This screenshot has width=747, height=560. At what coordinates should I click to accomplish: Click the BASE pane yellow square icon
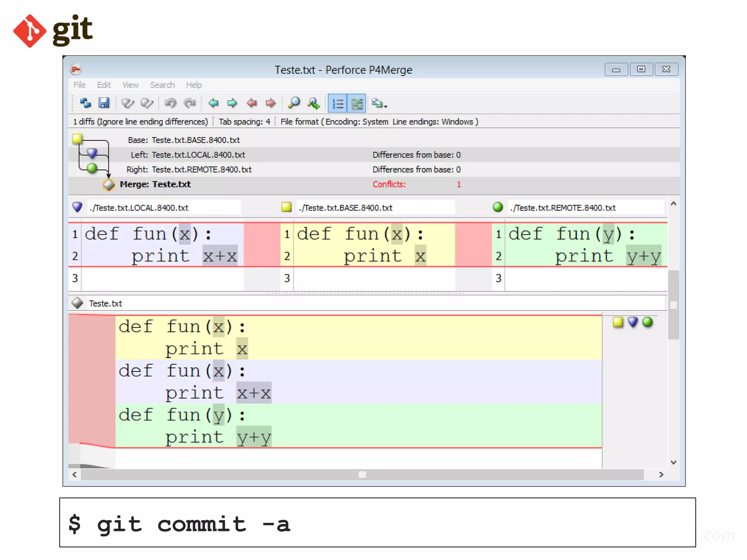pos(286,207)
